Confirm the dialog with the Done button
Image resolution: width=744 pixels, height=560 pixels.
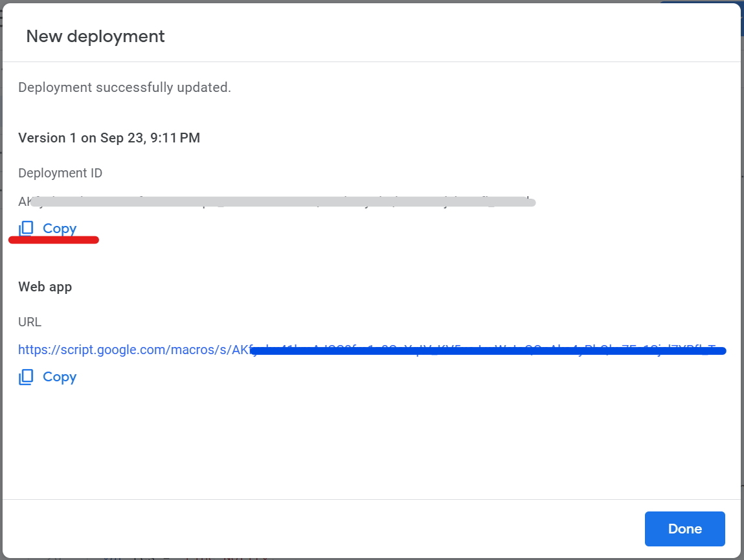click(x=684, y=529)
